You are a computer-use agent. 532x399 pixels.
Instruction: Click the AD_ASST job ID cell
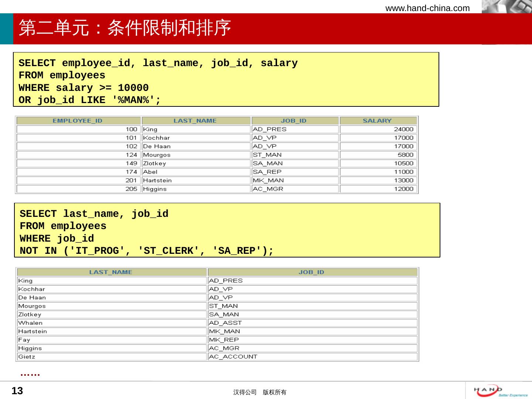click(x=312, y=323)
